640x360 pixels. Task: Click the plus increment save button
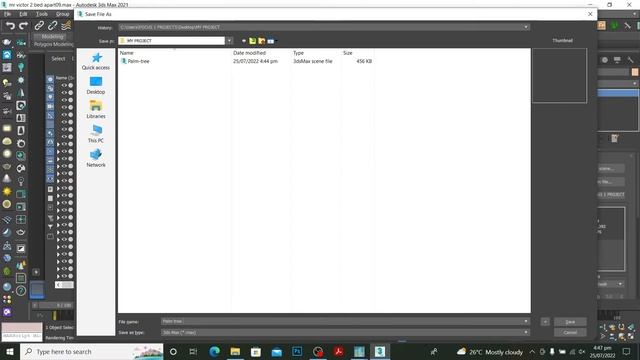(545, 322)
